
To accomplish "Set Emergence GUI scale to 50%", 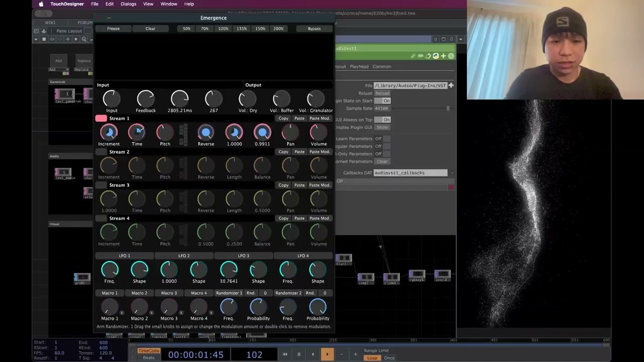I will pos(187,29).
